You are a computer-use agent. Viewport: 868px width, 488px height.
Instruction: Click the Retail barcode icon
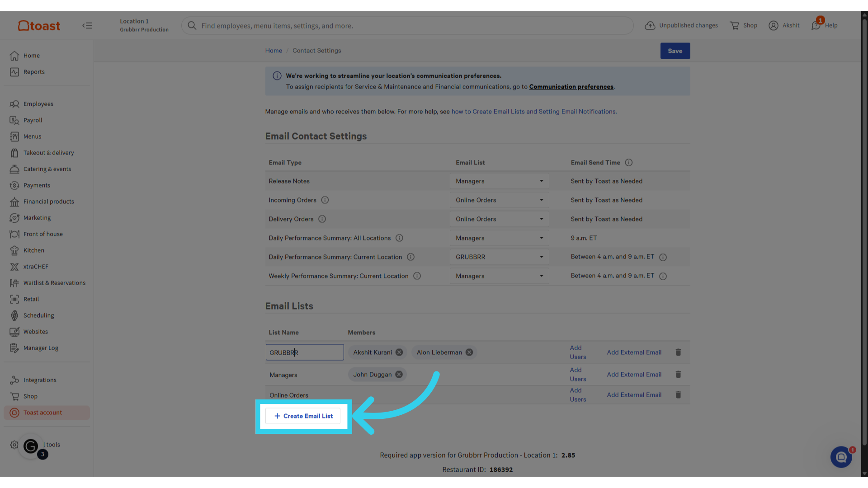pyautogui.click(x=14, y=299)
